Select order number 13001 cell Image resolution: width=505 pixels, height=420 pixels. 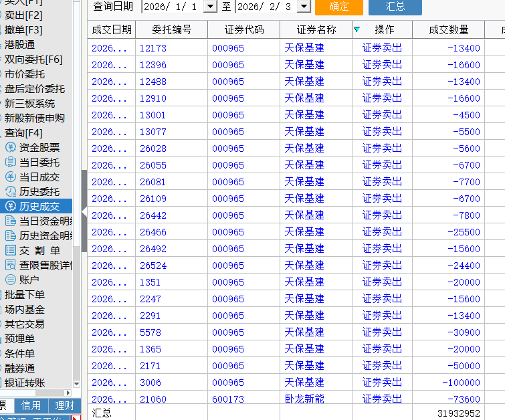pyautogui.click(x=172, y=115)
